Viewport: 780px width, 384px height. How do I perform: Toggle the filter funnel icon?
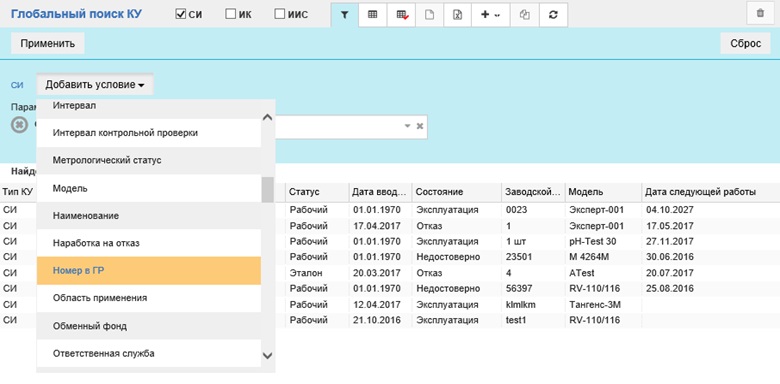point(344,14)
